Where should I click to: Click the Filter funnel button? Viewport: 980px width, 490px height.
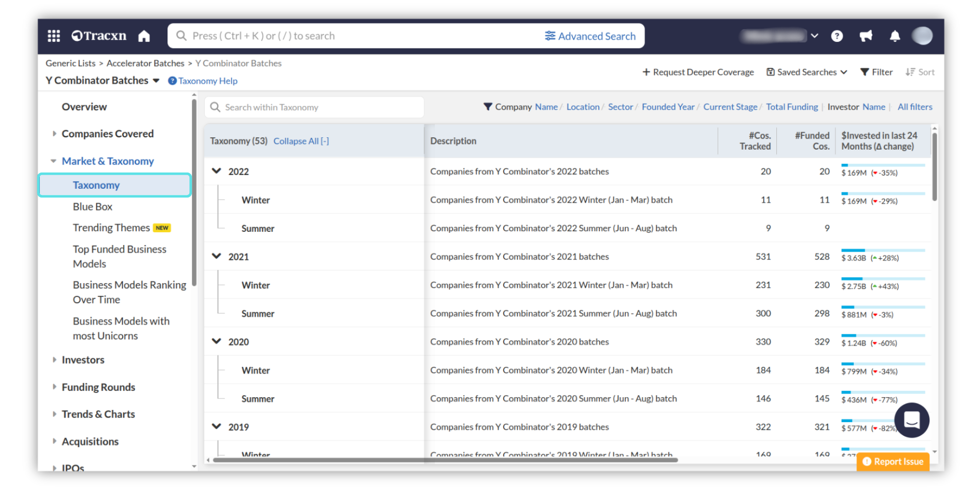coord(876,72)
